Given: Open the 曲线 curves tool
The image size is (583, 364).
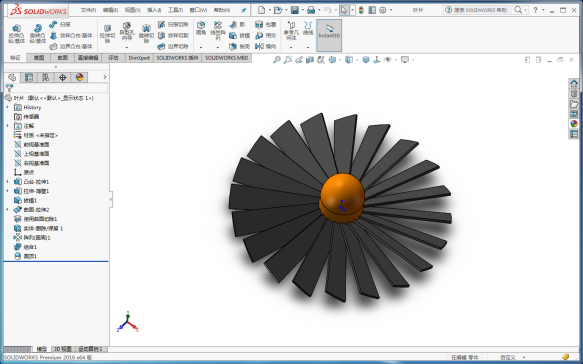Looking at the screenshot, I should pyautogui.click(x=308, y=28).
